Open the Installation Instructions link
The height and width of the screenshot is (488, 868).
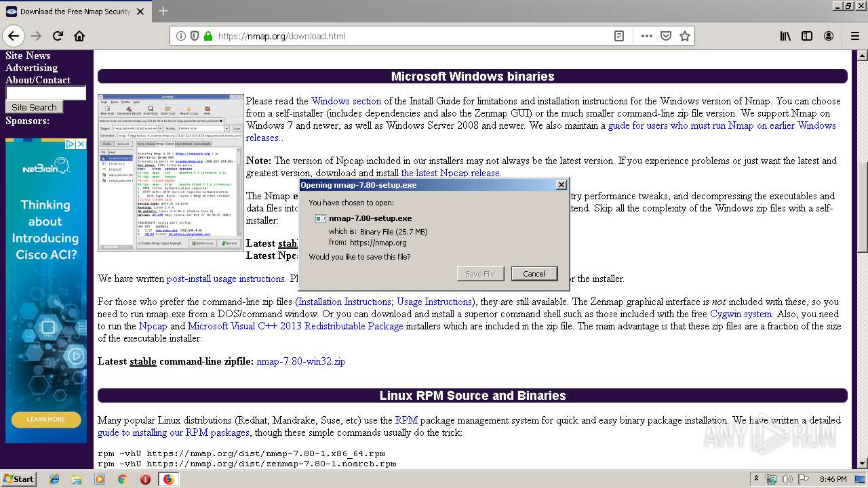tap(344, 302)
